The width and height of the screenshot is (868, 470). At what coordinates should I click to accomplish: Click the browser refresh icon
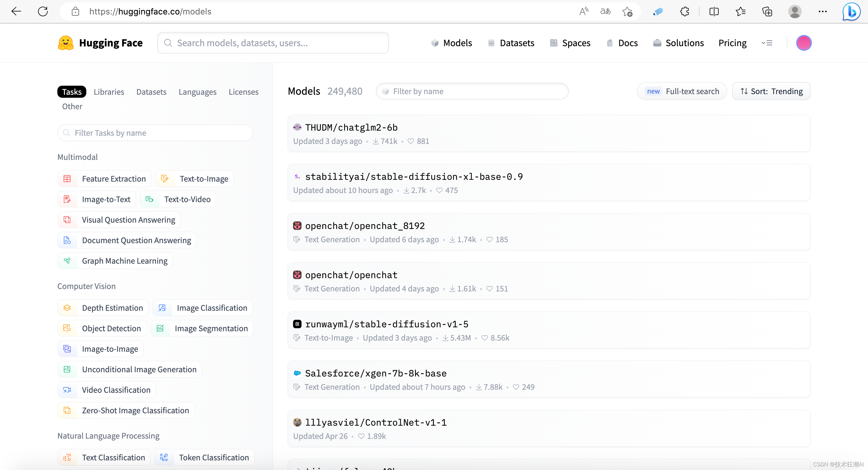click(x=43, y=11)
